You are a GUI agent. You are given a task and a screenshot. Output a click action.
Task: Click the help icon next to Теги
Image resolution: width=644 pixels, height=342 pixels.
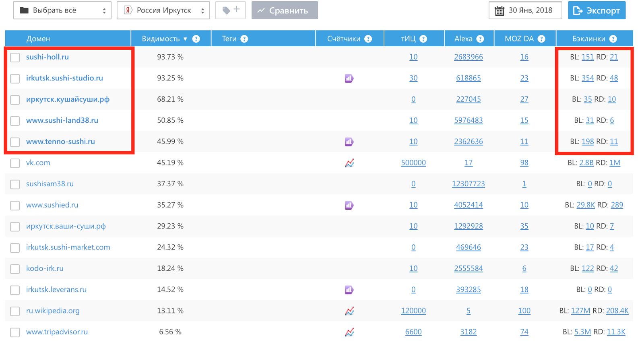pos(244,39)
